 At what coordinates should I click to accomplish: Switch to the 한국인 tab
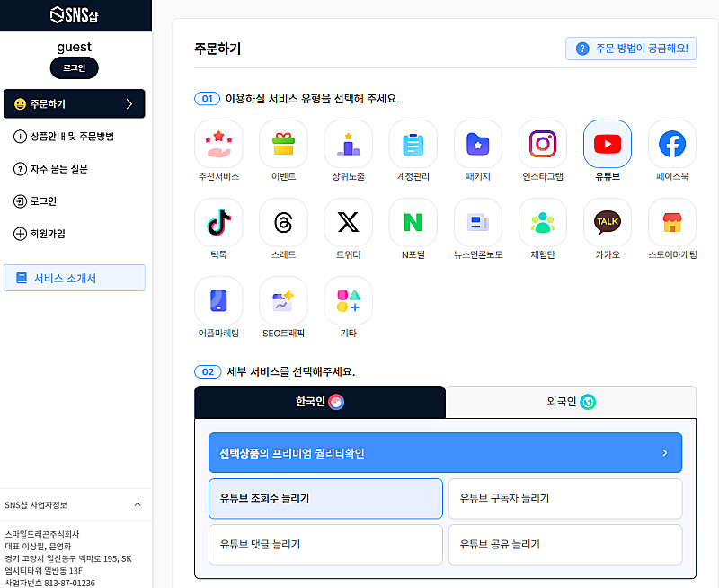tap(320, 402)
